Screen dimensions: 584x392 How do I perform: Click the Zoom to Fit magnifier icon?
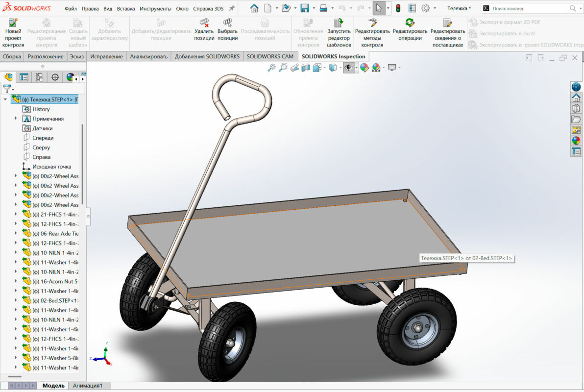[x=271, y=68]
